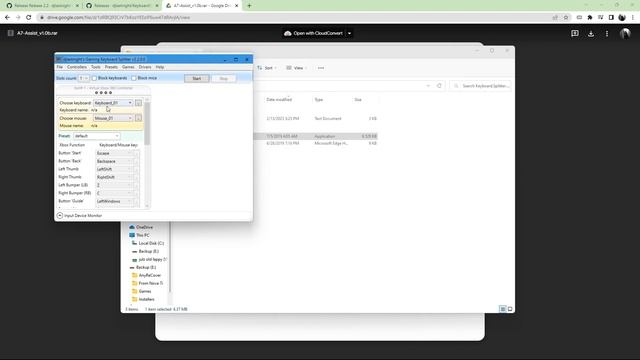The width and height of the screenshot is (640, 360).
Task: Open the Slots count dropdown
Action: tap(83, 78)
